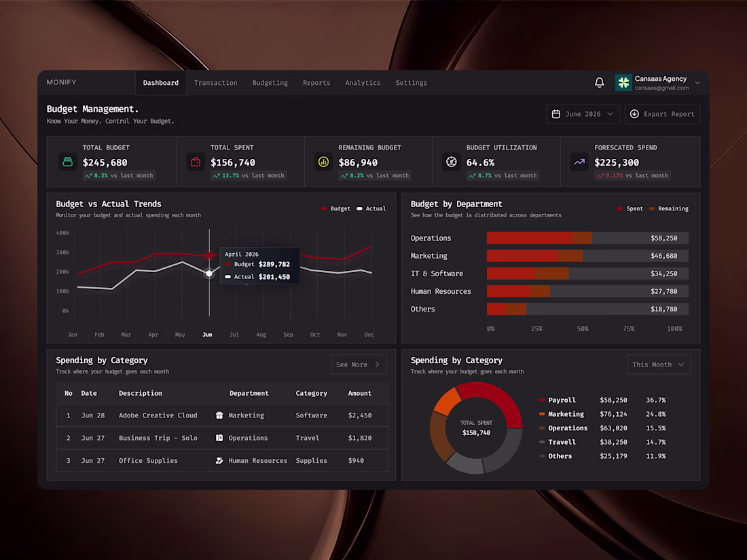Click the $2,450 amount cell
Viewport: 747px width, 560px height.
[360, 415]
